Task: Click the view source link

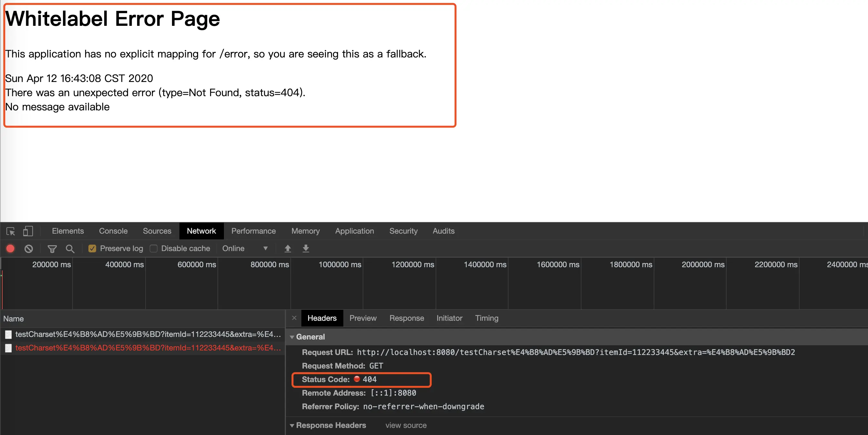Action: (x=406, y=426)
